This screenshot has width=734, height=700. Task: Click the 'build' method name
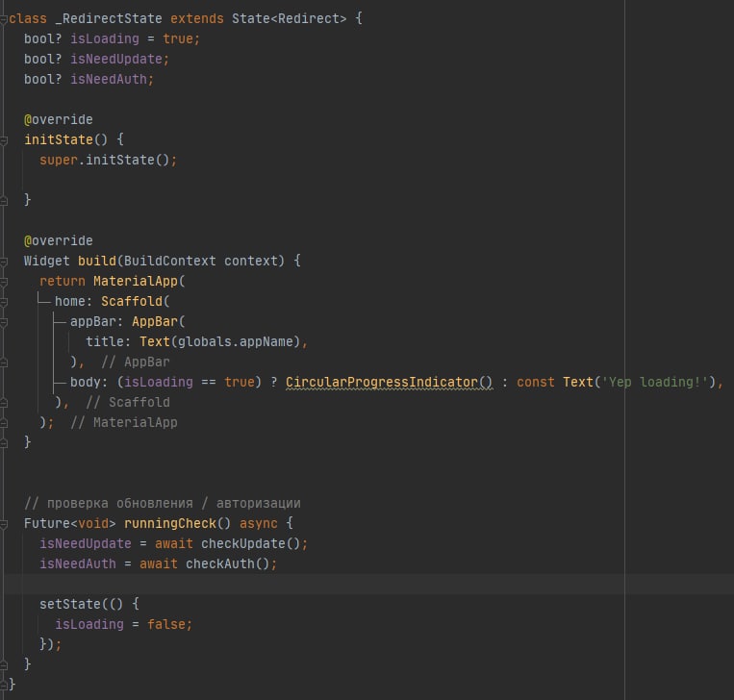pyautogui.click(x=97, y=262)
